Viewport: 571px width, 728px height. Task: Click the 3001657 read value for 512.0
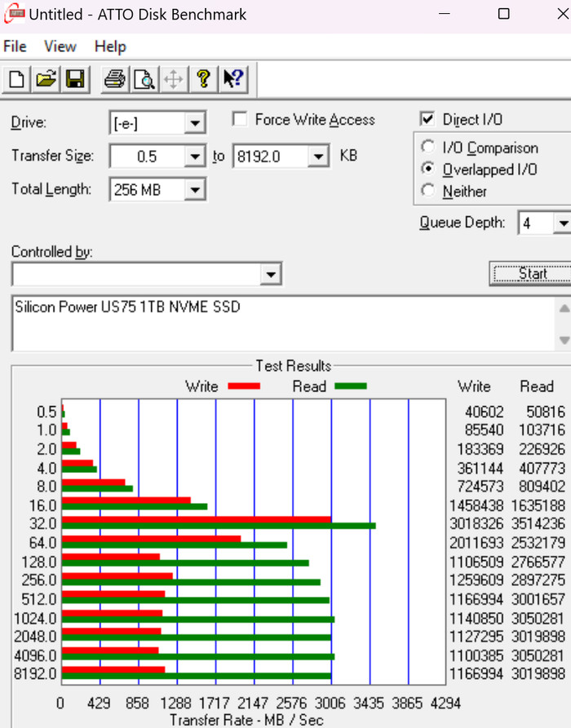click(538, 599)
